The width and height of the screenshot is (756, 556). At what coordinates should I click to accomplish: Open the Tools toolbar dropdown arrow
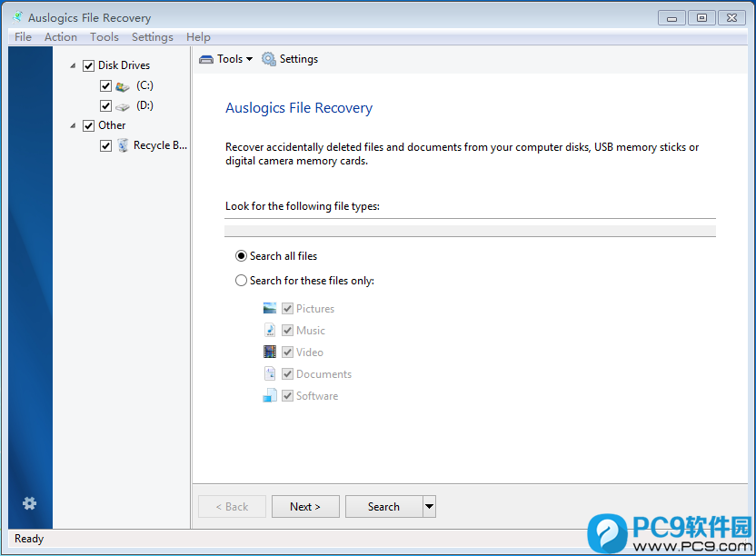point(249,59)
